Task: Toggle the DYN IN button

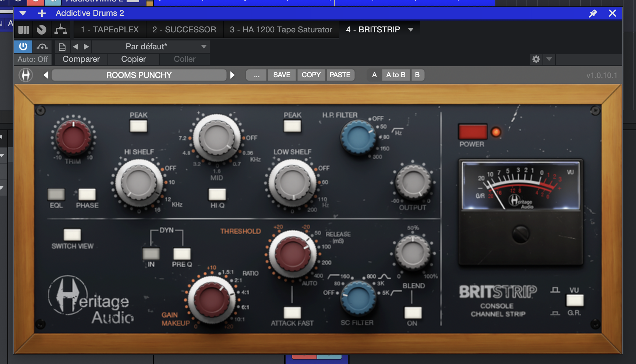Action: point(151,254)
